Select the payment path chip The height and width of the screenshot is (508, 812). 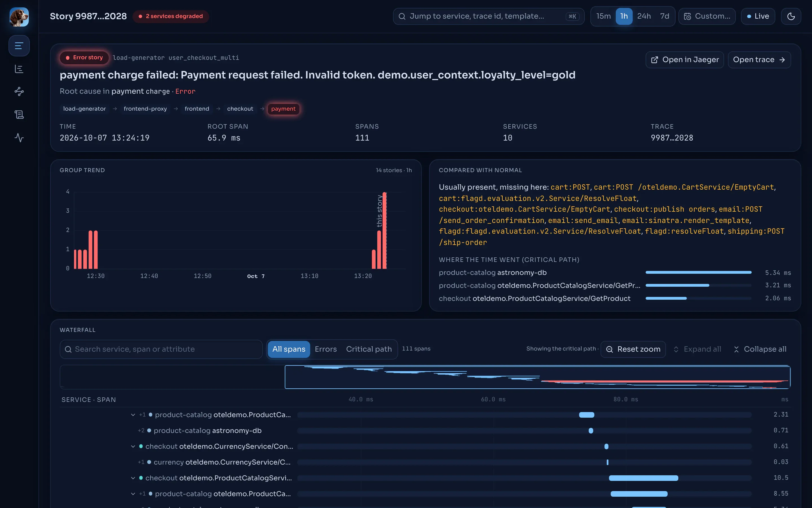(283, 109)
